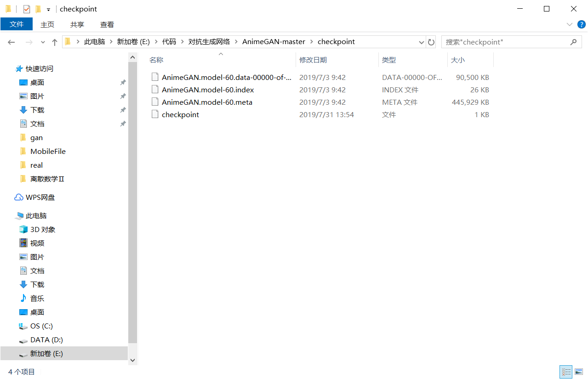Click the New Folder quick access icon
This screenshot has width=588, height=379.
[x=38, y=9]
